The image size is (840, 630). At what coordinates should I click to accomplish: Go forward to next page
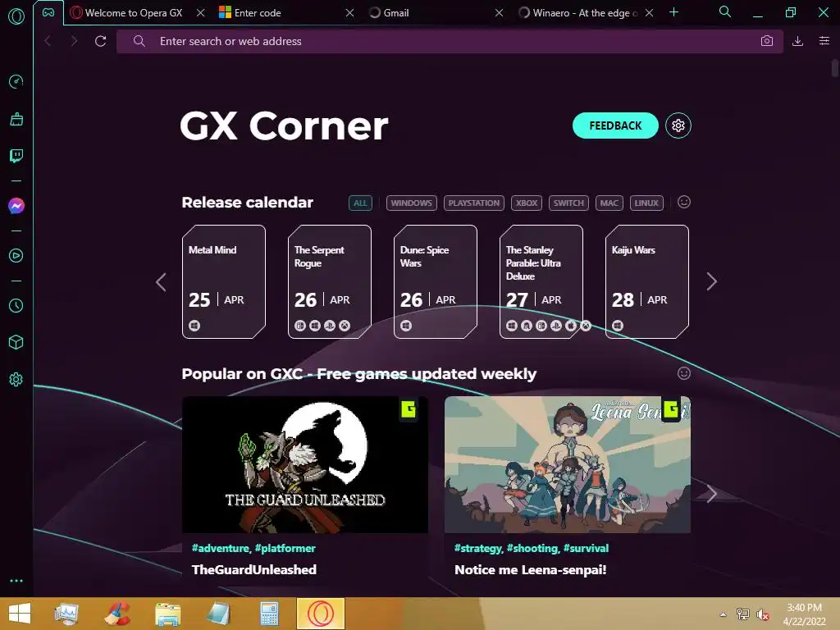click(x=74, y=41)
